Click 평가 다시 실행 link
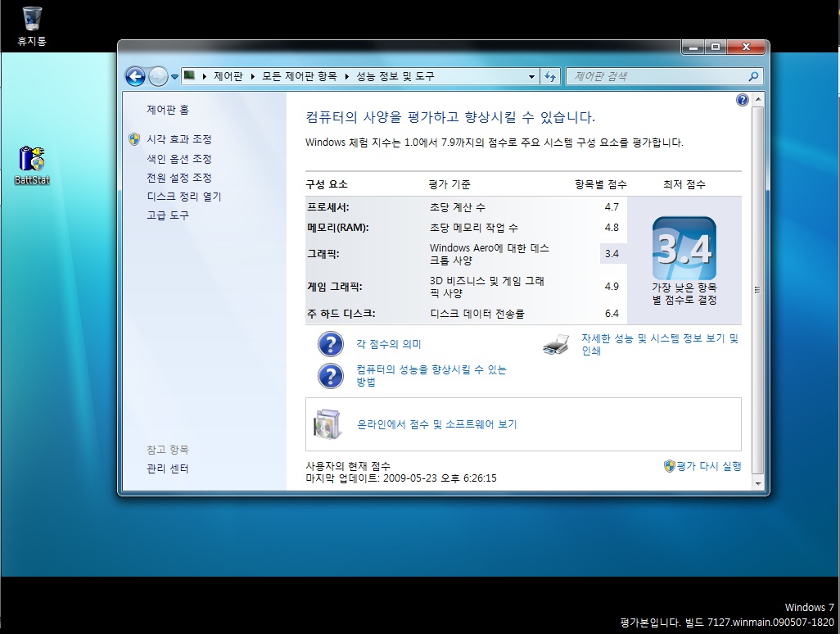 pyautogui.click(x=708, y=466)
